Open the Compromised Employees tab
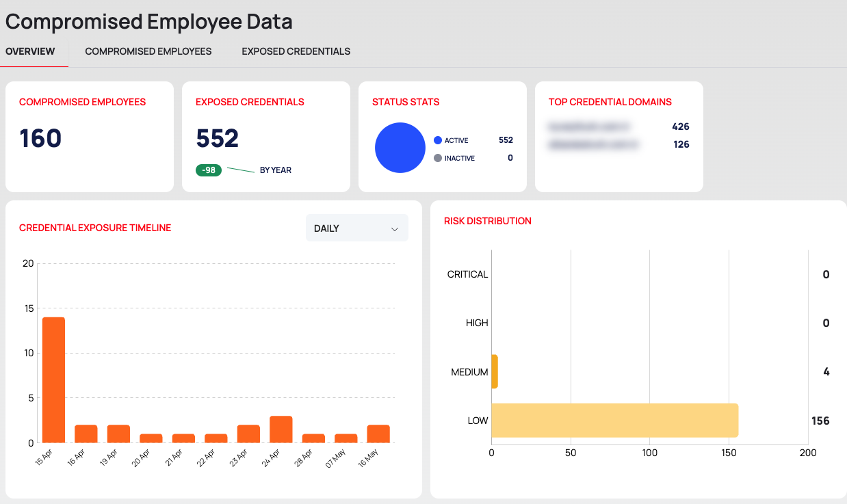 click(x=148, y=51)
